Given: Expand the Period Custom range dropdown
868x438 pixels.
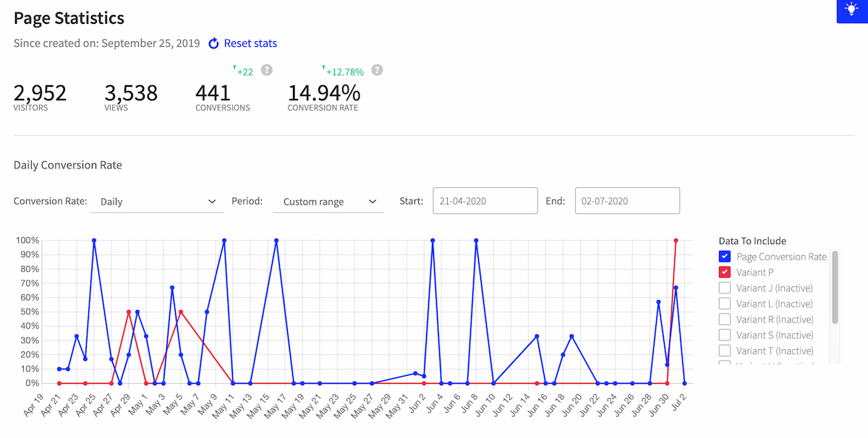Looking at the screenshot, I should [x=328, y=202].
